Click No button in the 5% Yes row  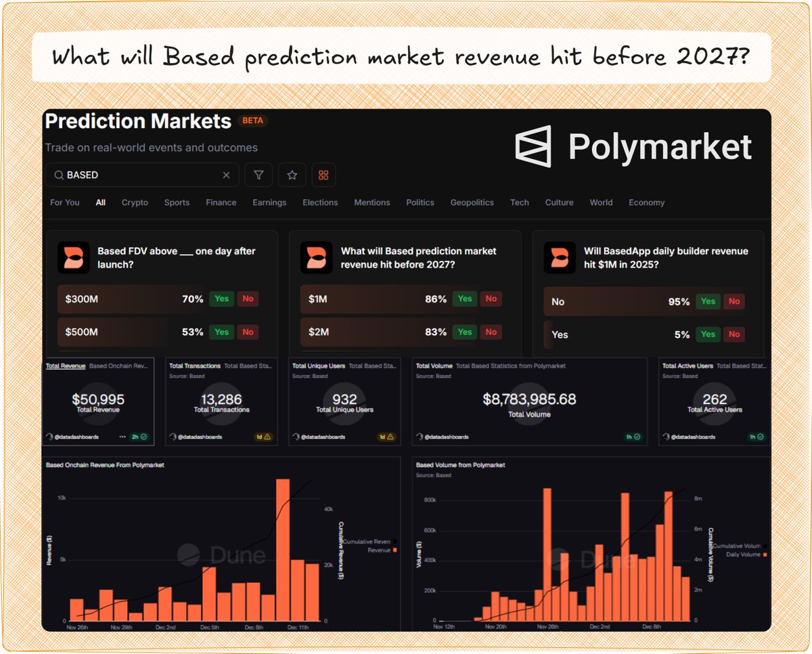tap(734, 334)
